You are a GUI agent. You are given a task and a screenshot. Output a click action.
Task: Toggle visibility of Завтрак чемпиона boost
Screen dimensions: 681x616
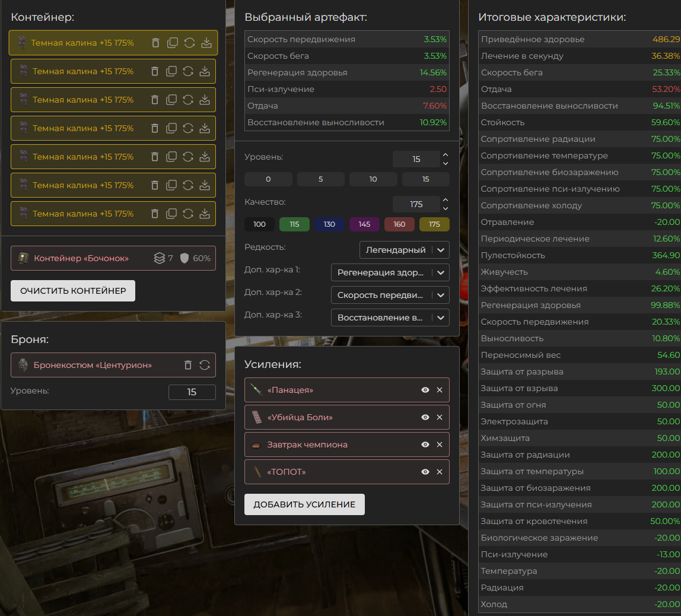pos(425,444)
